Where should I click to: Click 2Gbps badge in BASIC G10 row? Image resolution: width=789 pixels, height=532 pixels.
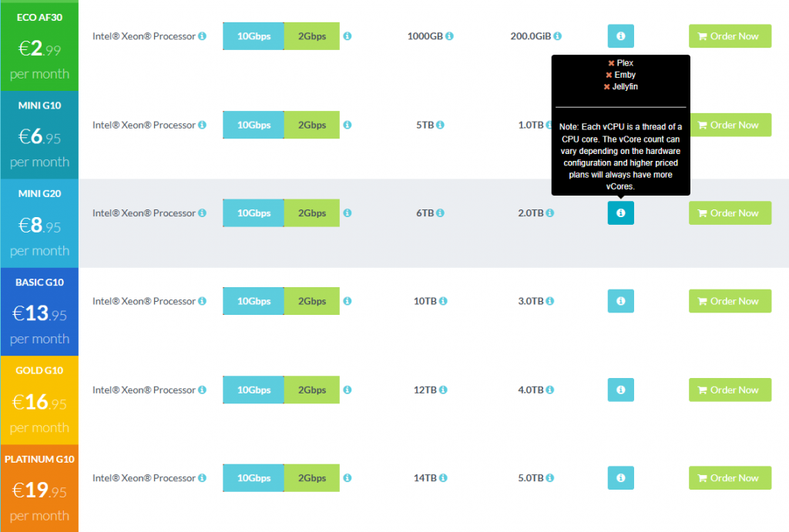312,301
